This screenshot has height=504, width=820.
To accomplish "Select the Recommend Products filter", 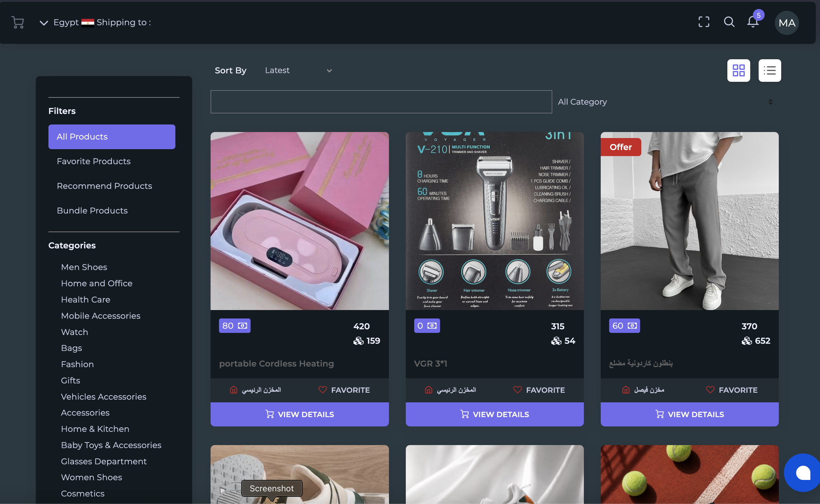I will pyautogui.click(x=104, y=186).
